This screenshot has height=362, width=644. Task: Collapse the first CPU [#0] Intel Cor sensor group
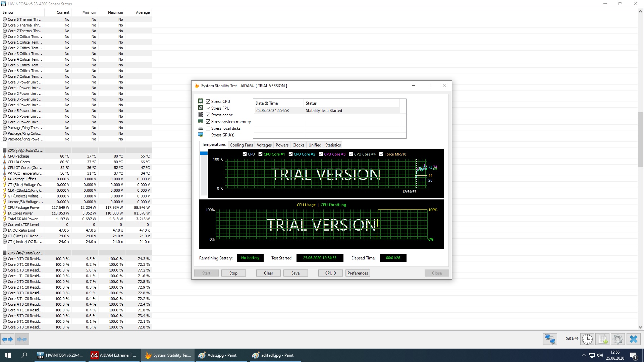pyautogui.click(x=5, y=150)
